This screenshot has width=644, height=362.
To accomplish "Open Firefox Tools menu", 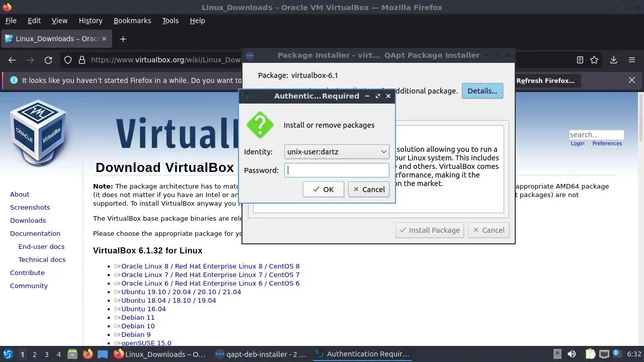I will (170, 21).
